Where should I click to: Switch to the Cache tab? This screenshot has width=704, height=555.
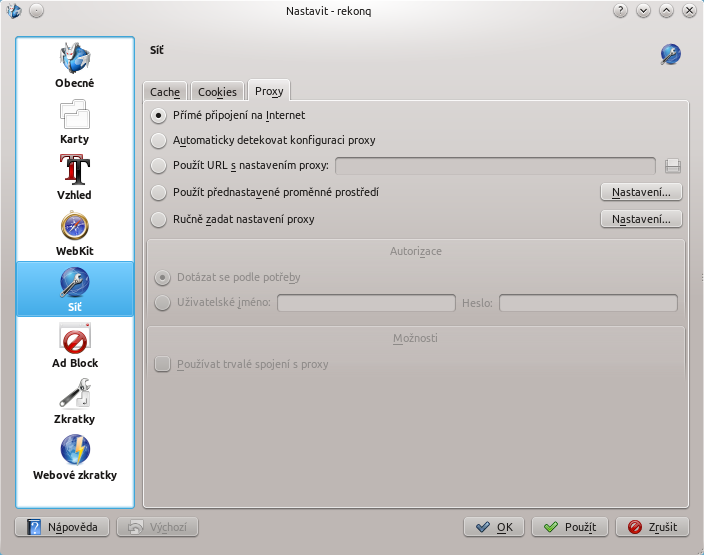165,92
